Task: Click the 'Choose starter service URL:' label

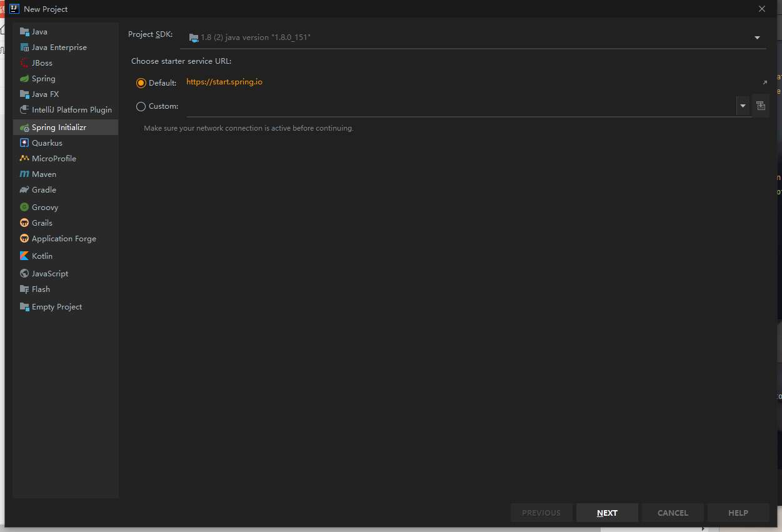Action: (181, 61)
